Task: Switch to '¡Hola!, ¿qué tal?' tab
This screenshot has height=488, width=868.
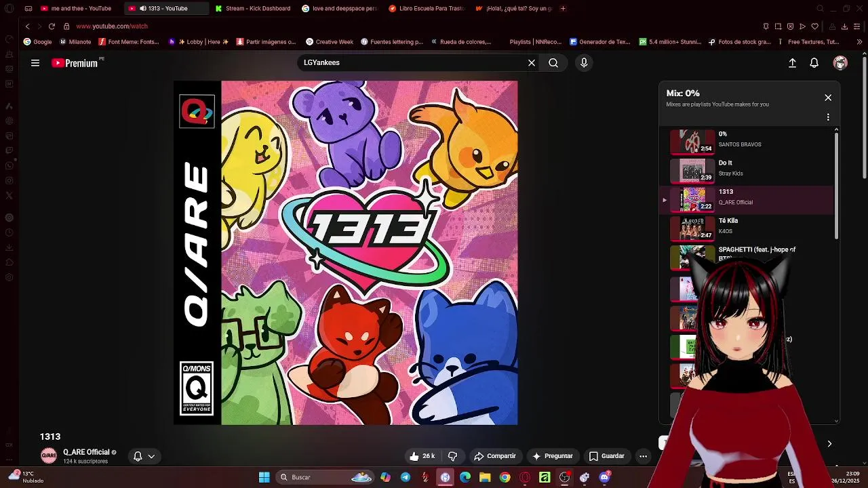Action: (513, 9)
